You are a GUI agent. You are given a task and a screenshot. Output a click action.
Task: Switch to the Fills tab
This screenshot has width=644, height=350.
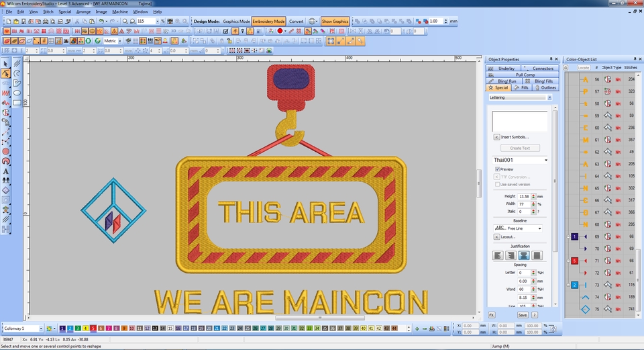(522, 87)
